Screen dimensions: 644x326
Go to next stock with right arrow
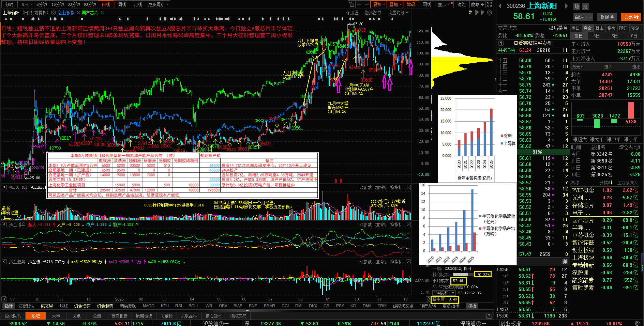point(566,6)
